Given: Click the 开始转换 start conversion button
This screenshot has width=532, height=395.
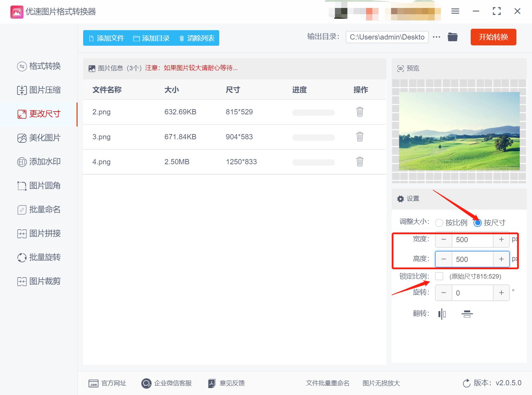Looking at the screenshot, I should click(x=493, y=37).
